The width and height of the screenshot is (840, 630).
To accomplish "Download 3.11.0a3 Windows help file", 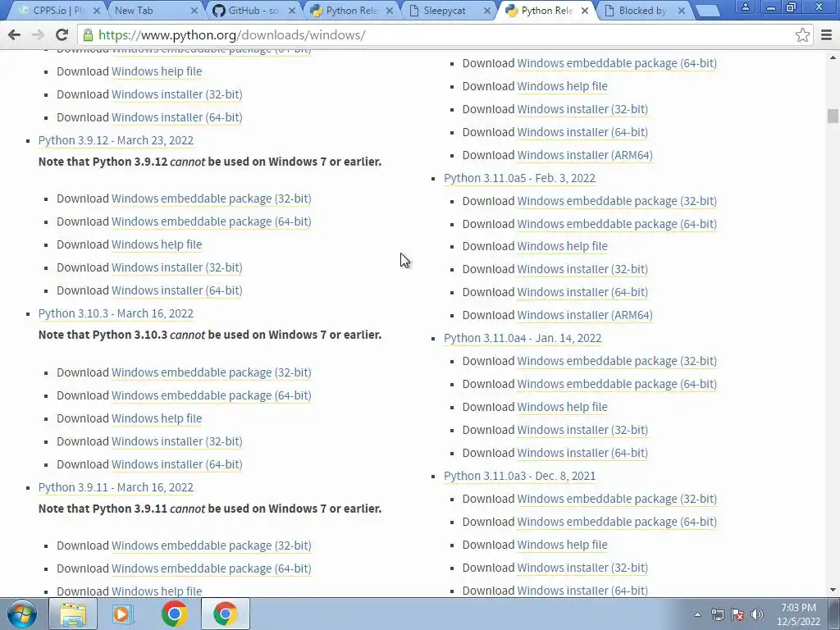I will (x=562, y=545).
